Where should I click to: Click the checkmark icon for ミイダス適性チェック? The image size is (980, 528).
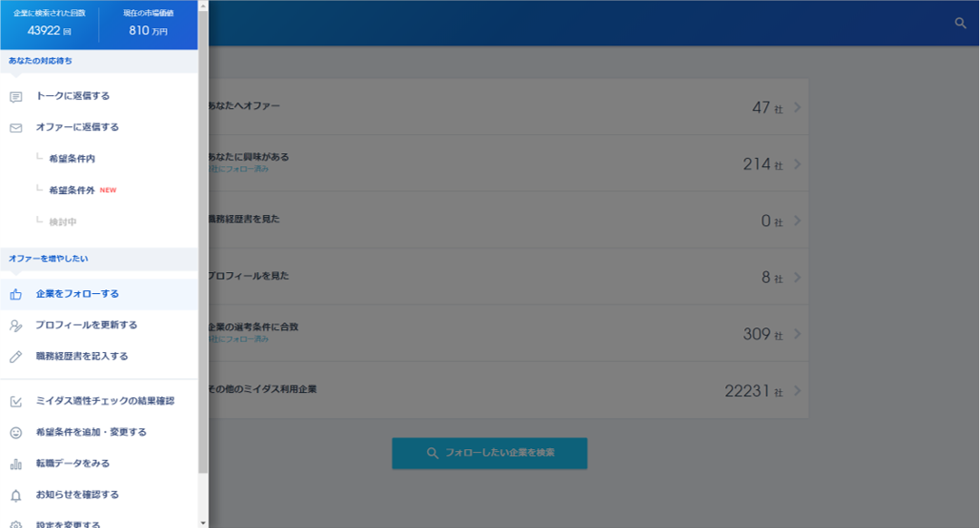pos(16,402)
